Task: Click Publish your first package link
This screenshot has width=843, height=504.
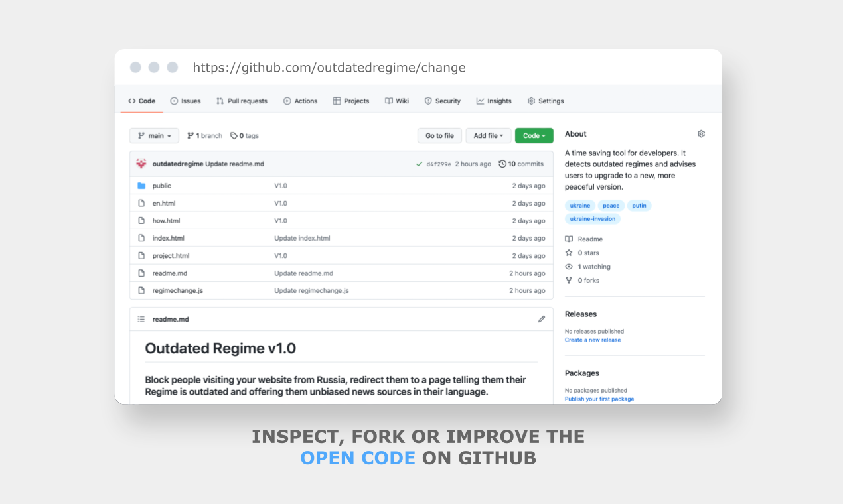Action: click(599, 399)
